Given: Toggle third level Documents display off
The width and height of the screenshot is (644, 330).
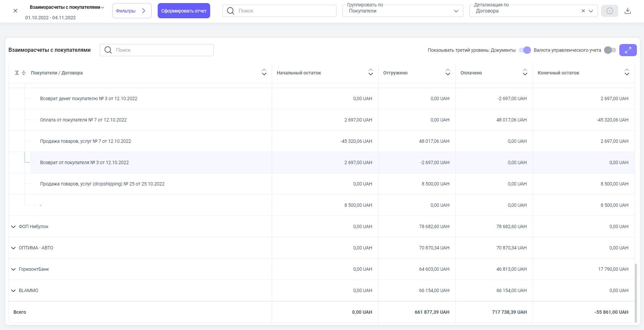Looking at the screenshot, I should point(525,50).
